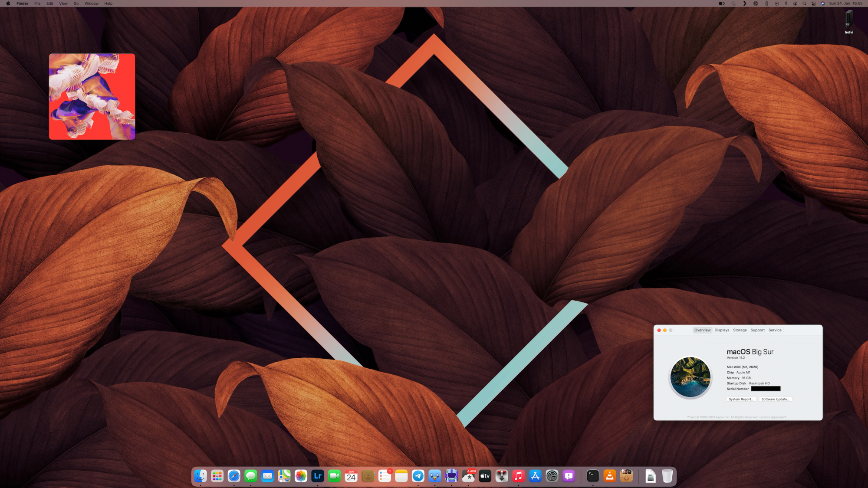Open Terminal from the Dock
868x488 pixels.
click(x=592, y=476)
